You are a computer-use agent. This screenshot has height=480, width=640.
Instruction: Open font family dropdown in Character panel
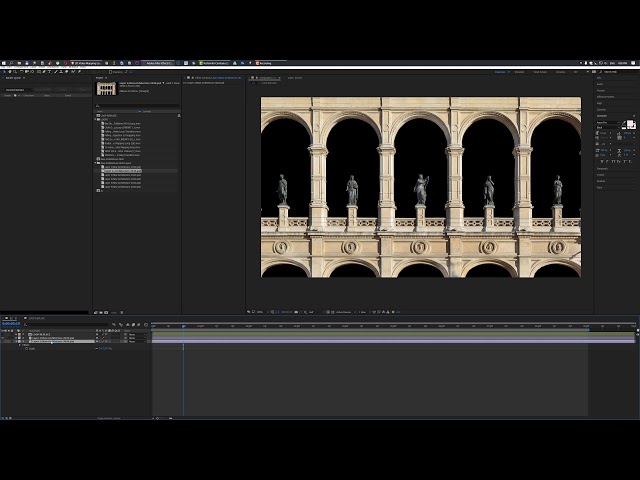click(x=608, y=122)
